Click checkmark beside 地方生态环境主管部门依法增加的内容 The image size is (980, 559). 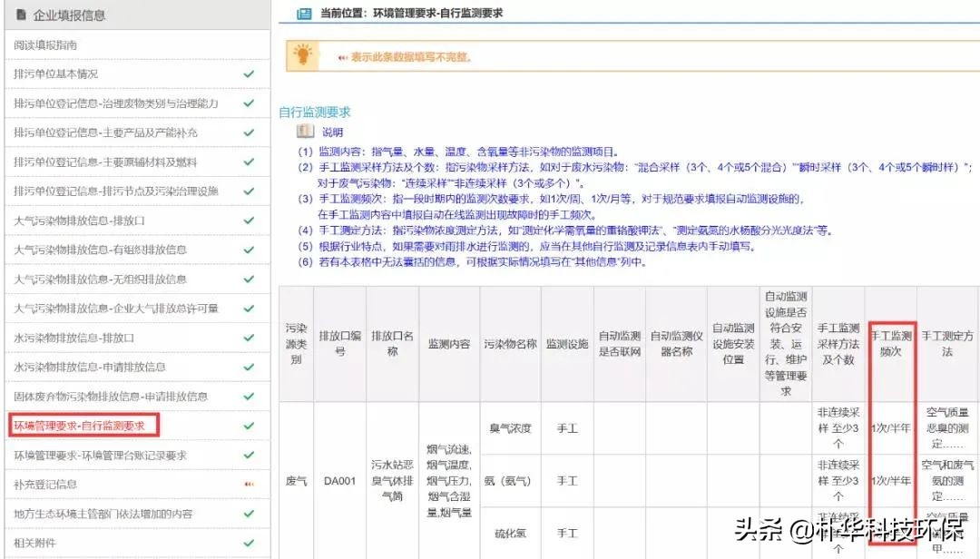point(249,514)
